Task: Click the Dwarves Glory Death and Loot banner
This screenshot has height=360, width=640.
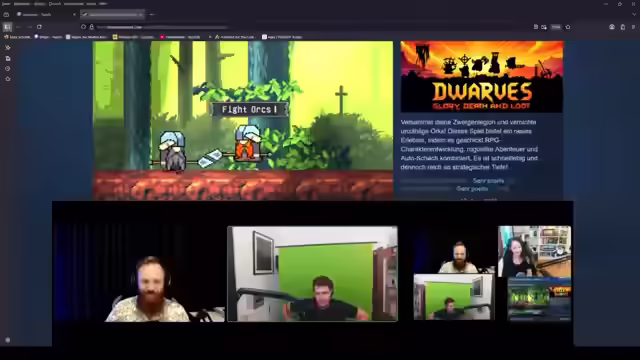Action: coord(482,77)
